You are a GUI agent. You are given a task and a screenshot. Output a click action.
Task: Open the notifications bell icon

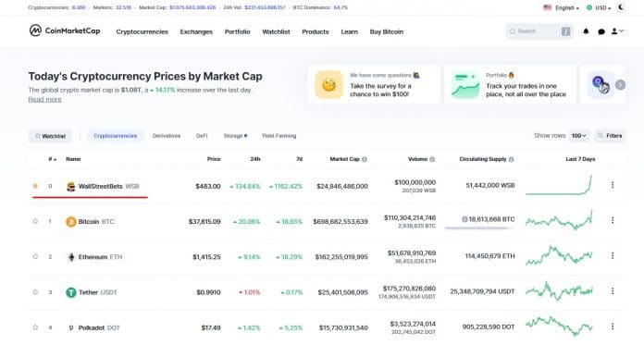tap(586, 31)
